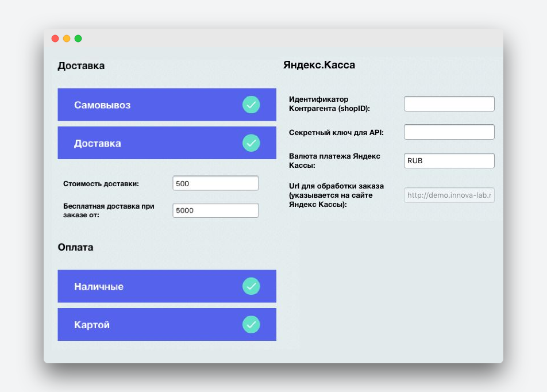Click the order processing Url field
The height and width of the screenshot is (392, 547).
[x=449, y=195]
